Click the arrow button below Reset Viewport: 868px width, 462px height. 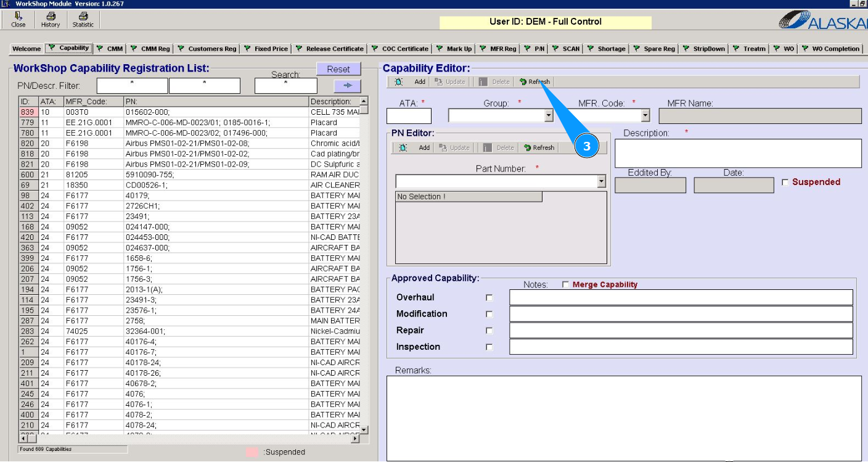[x=347, y=86]
